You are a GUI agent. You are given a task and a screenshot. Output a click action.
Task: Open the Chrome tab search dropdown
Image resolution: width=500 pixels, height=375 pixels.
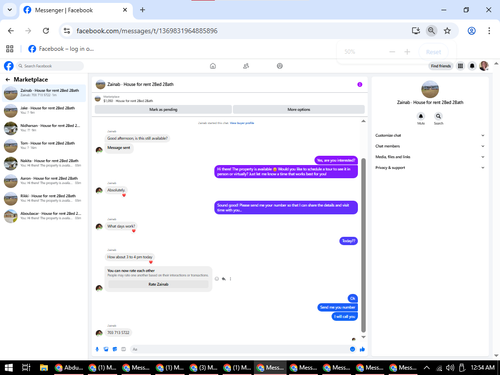[10, 10]
